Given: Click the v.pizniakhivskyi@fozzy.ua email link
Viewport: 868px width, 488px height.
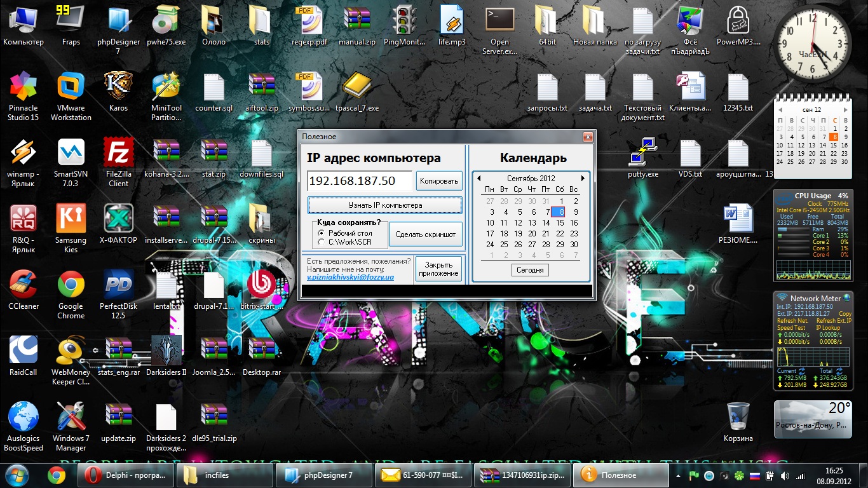Looking at the screenshot, I should tap(350, 278).
